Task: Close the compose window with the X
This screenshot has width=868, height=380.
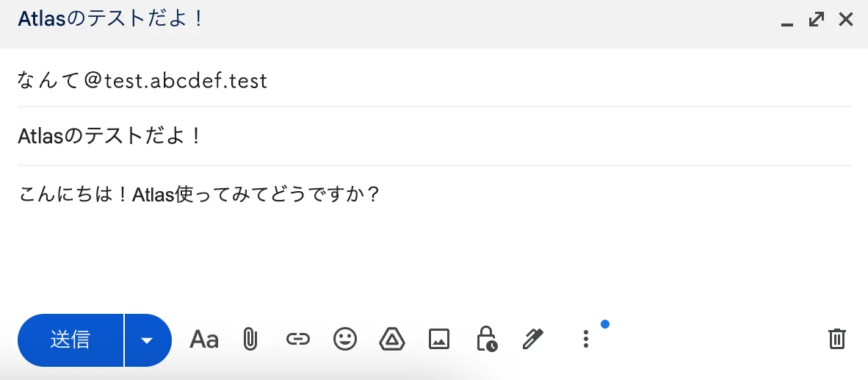Action: [846, 20]
